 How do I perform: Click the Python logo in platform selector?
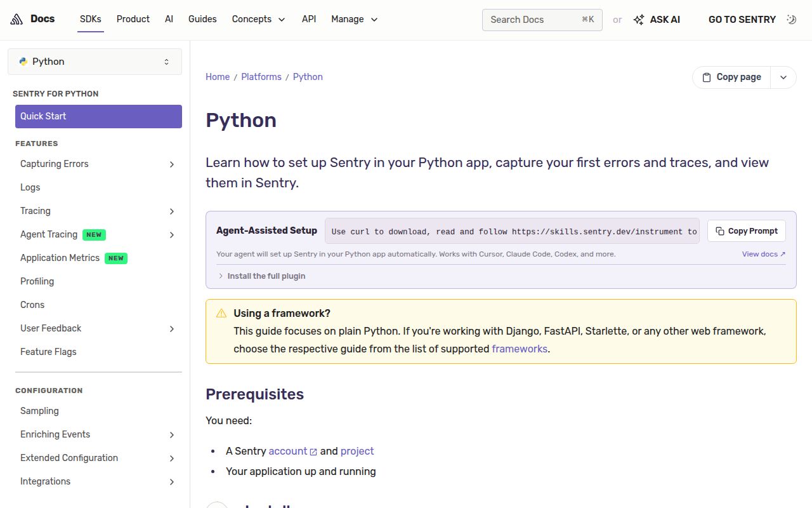(x=23, y=62)
